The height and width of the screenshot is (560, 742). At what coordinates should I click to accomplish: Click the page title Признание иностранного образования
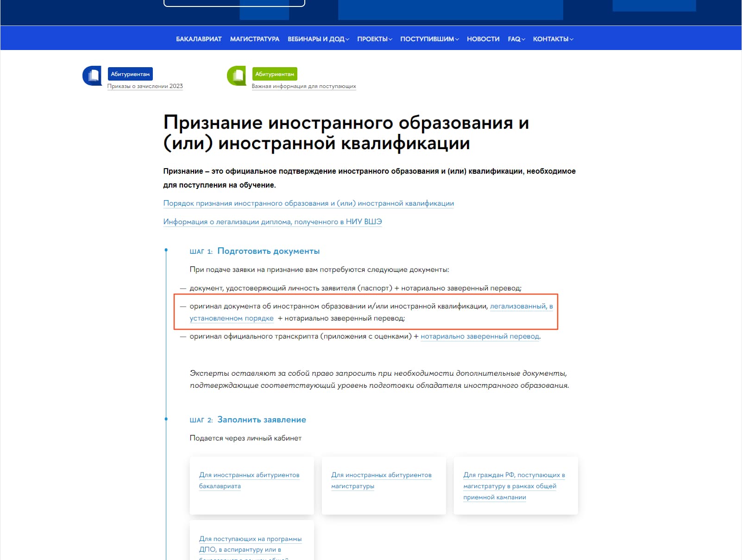pos(346,133)
